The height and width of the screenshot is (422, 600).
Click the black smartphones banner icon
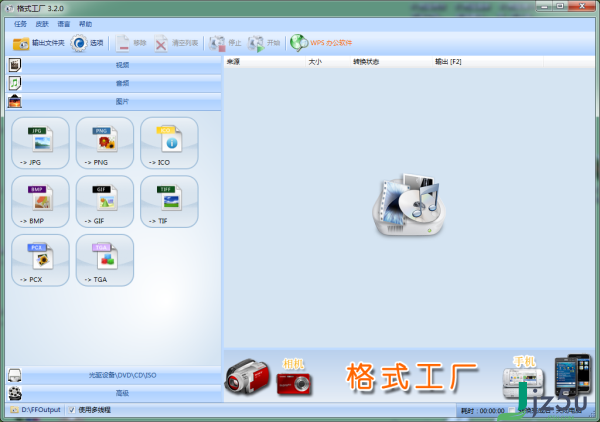pyautogui.click(x=573, y=375)
